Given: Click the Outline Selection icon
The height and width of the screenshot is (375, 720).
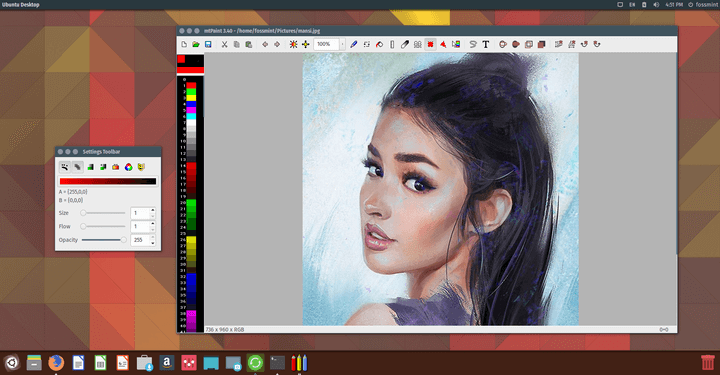Looking at the screenshot, I should [x=529, y=45].
